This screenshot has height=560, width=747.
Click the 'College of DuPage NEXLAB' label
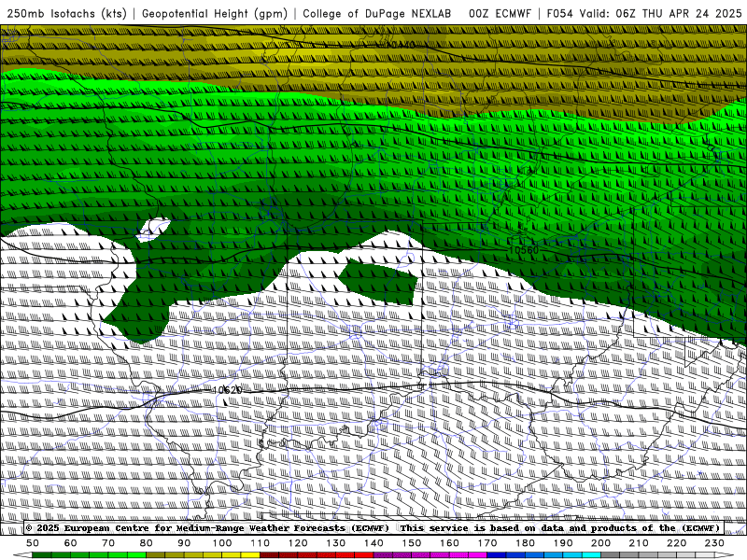click(x=377, y=14)
